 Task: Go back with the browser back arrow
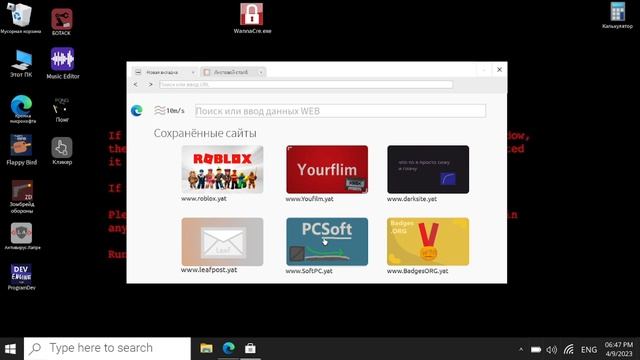tap(136, 84)
